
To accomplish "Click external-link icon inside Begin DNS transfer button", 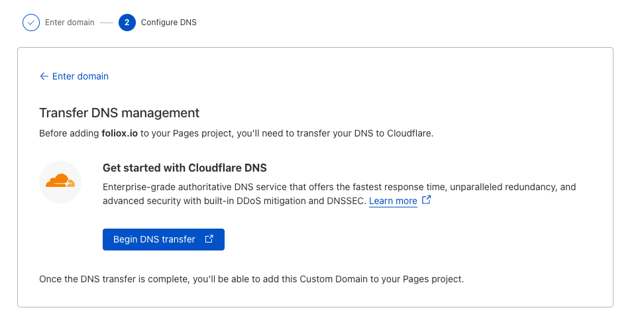I will (x=209, y=239).
